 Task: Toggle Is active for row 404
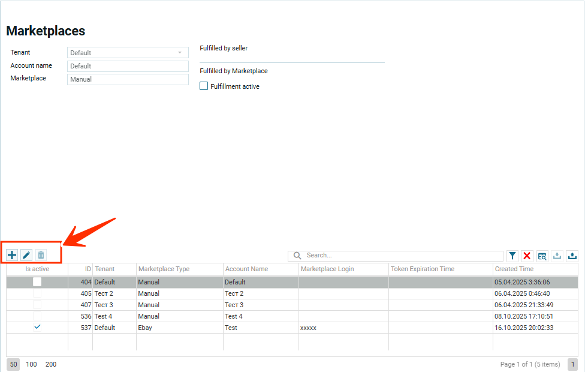tap(37, 282)
